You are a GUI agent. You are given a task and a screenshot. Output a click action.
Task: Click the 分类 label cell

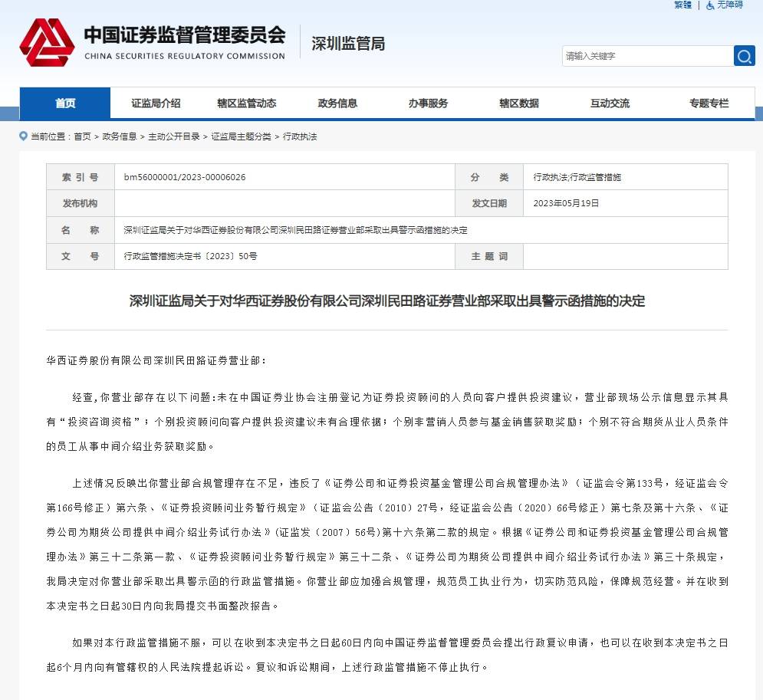click(489, 177)
